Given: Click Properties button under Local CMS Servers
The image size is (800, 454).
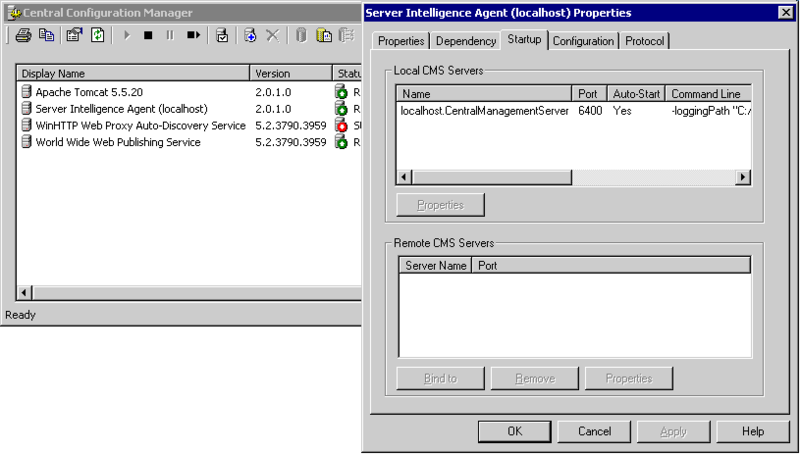Looking at the screenshot, I should click(x=440, y=205).
